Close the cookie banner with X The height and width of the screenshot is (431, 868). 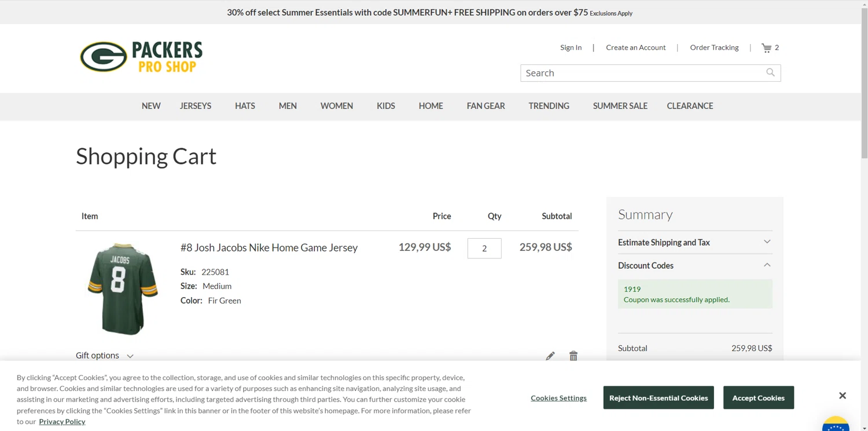(843, 396)
